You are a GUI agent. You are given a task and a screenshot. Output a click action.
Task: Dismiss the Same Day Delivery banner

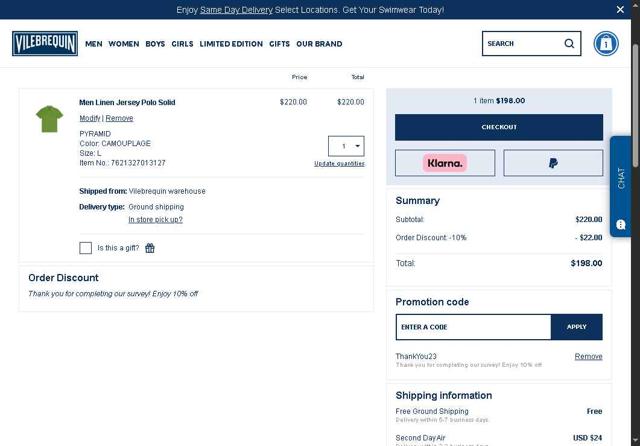coord(620,9)
